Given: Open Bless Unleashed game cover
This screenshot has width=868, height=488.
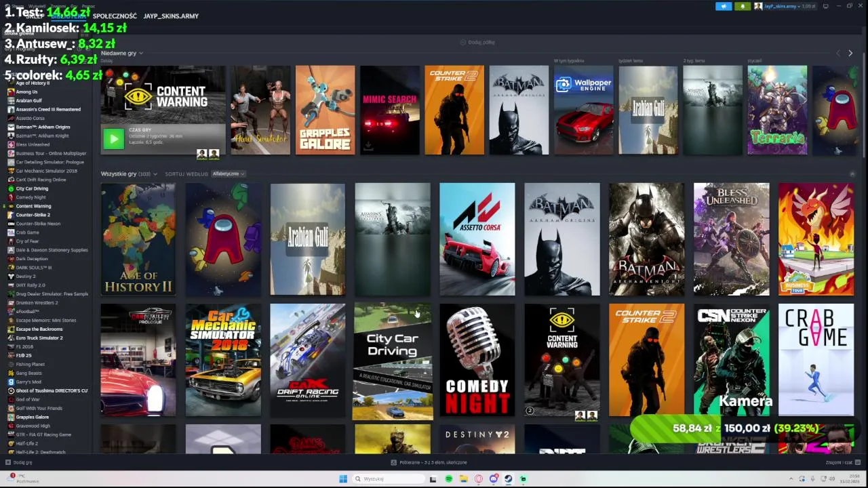Looking at the screenshot, I should (x=731, y=239).
